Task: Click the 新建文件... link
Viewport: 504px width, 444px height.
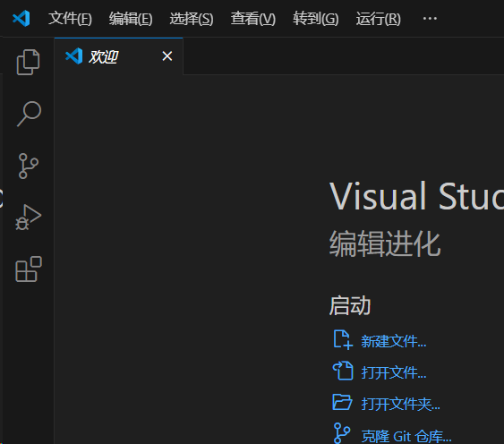Action: (394, 341)
